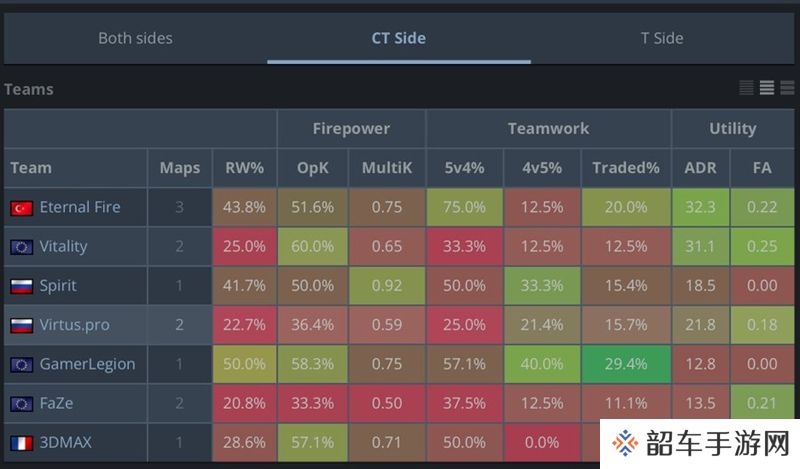Select the compact table density icon
The image size is (800, 469).
click(x=746, y=88)
